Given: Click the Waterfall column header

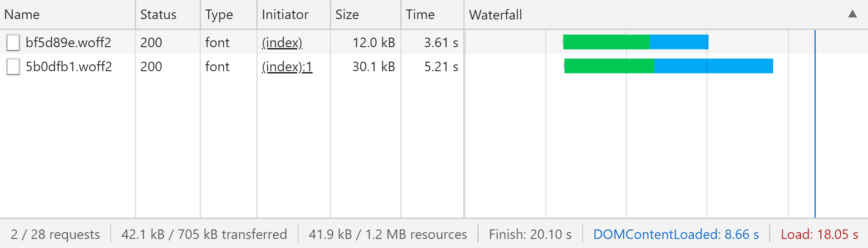Looking at the screenshot, I should point(495,15).
